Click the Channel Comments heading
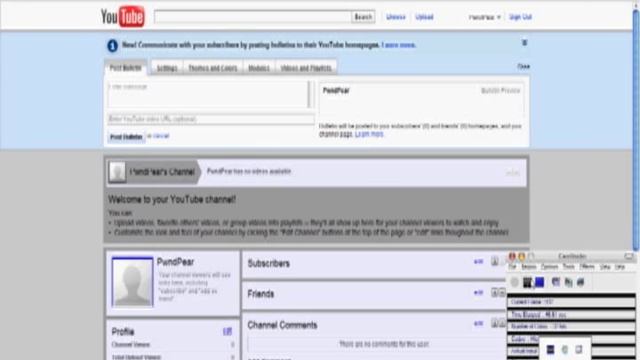This screenshot has height=360, width=640. click(282, 325)
